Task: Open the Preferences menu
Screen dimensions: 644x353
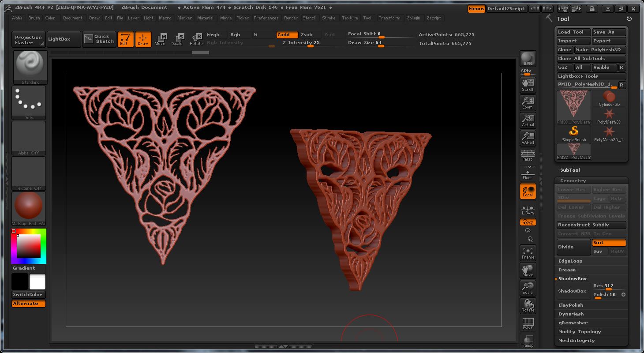Action: coord(266,18)
